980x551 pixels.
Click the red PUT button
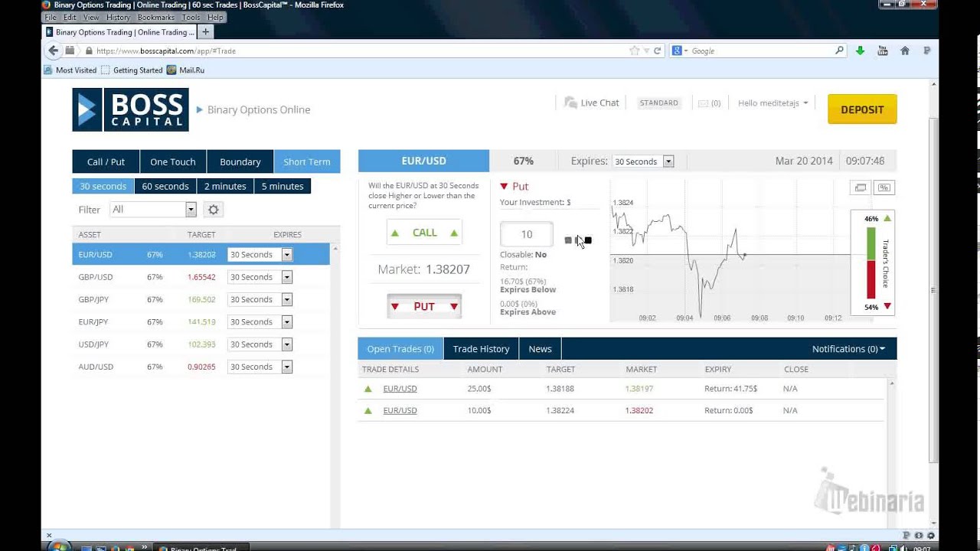coord(424,306)
